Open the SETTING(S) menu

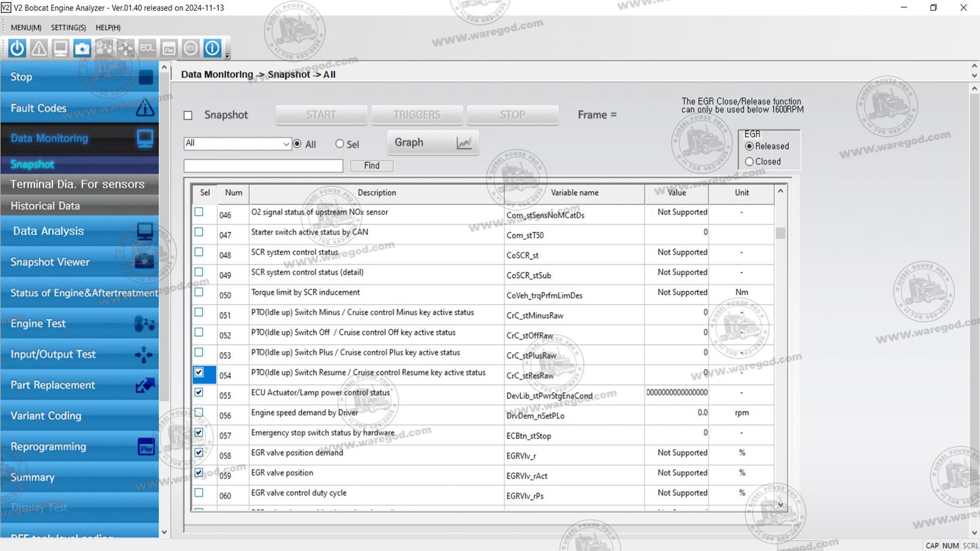pyautogui.click(x=68, y=28)
